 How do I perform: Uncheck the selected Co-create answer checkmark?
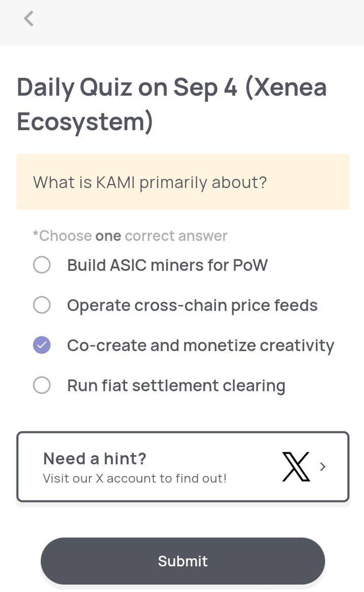(x=42, y=345)
